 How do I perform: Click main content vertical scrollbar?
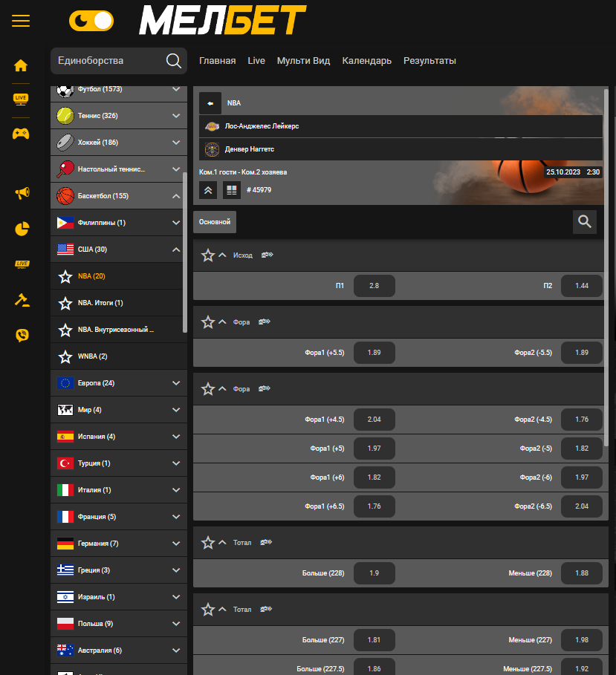606,267
